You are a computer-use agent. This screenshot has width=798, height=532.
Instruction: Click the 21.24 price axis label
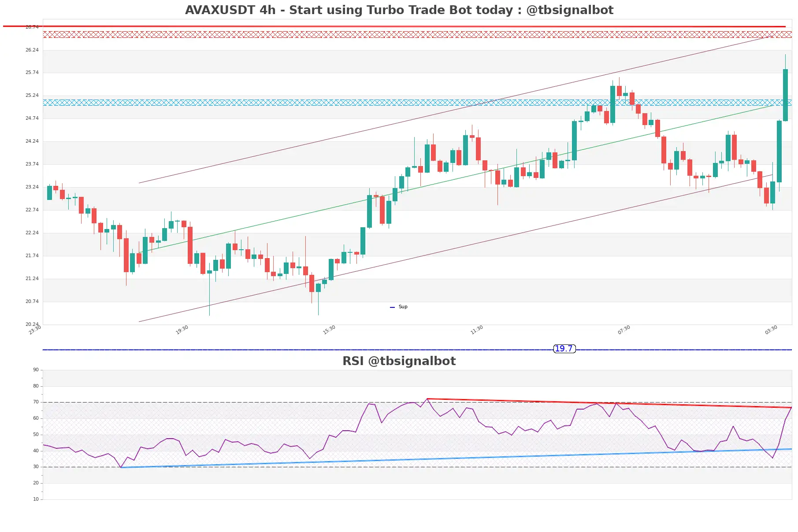(x=32, y=279)
